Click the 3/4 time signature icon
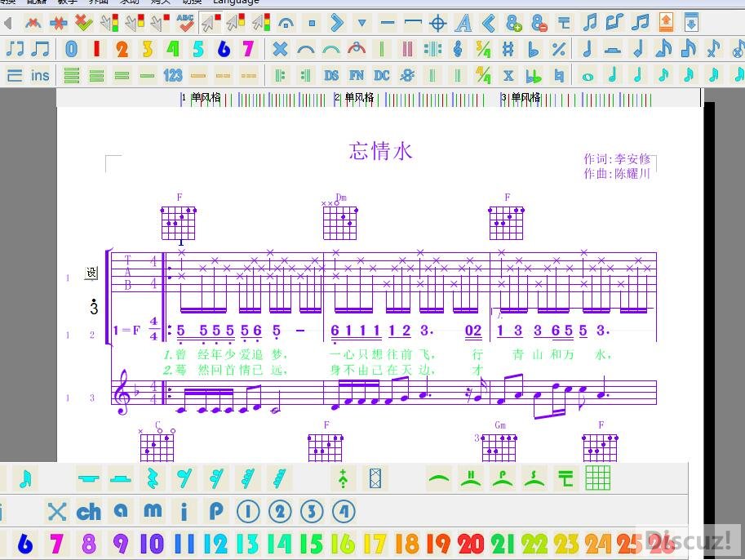Viewport: 745px width, 560px height. (483, 48)
